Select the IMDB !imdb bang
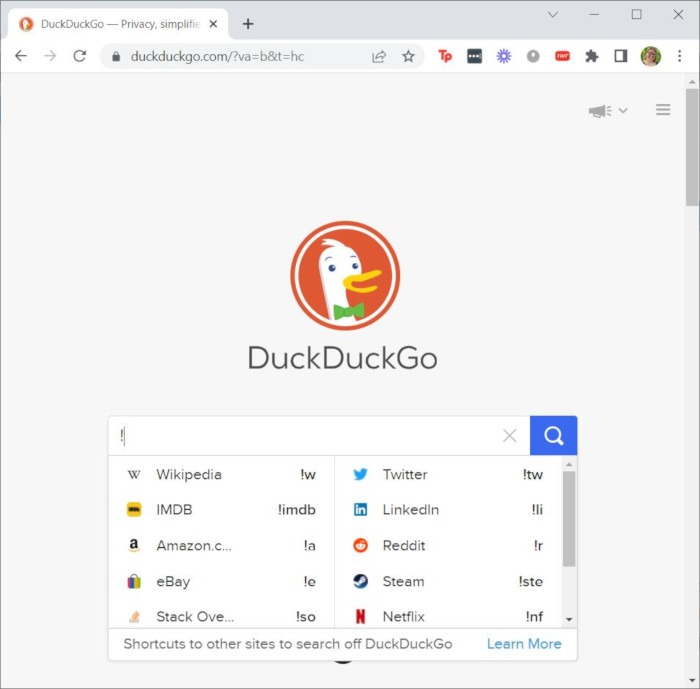This screenshot has width=700, height=689. tap(221, 509)
